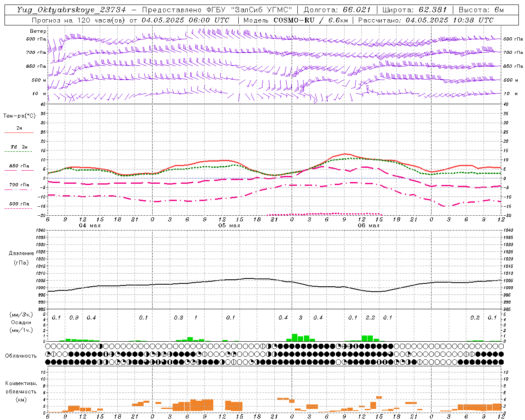This screenshot has height=420, width=525.
Task: Click the precipitation value 0.3
Action: (x=178, y=318)
